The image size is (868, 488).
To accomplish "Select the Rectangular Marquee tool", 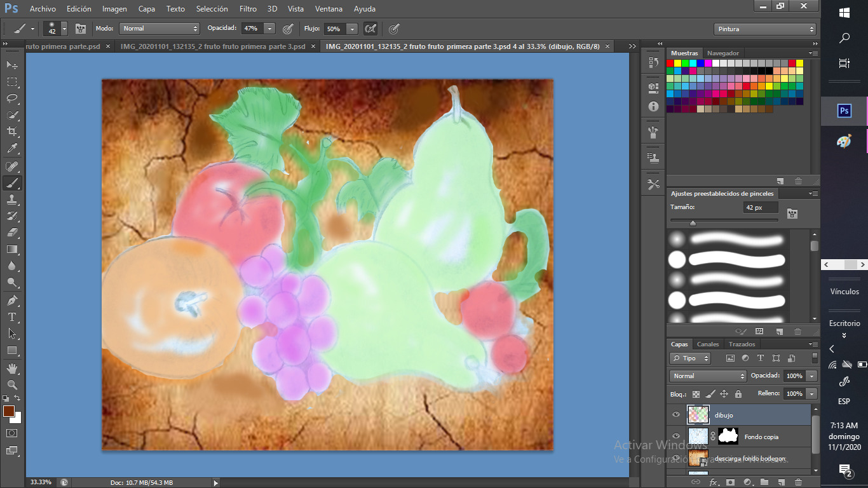I will [x=12, y=82].
